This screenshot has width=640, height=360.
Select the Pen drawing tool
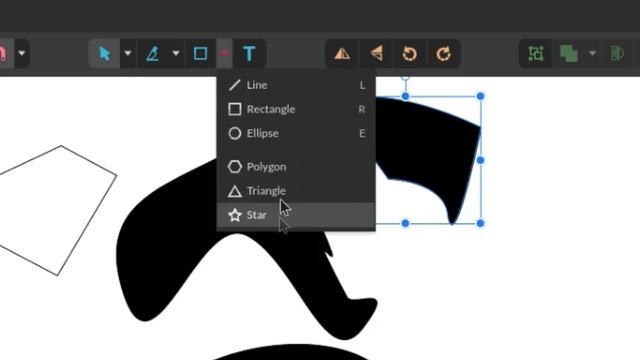153,53
